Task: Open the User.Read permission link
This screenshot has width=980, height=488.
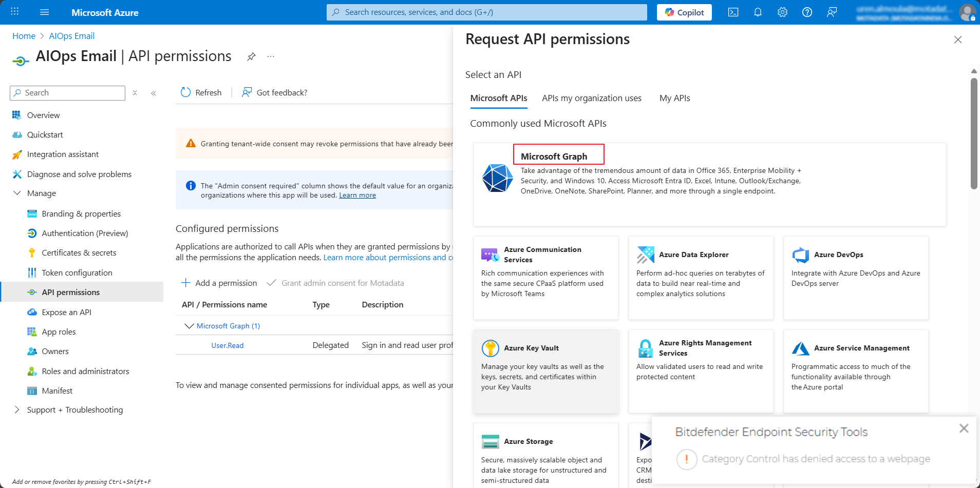Action: (x=228, y=345)
